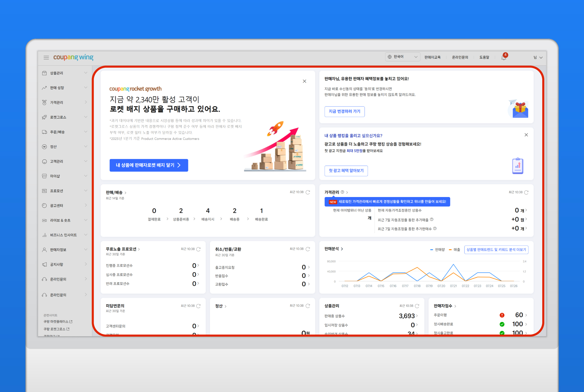Viewport: 584px width, 392px height.
Task: Open the 판매자점수 heading
Action: pos(445,306)
